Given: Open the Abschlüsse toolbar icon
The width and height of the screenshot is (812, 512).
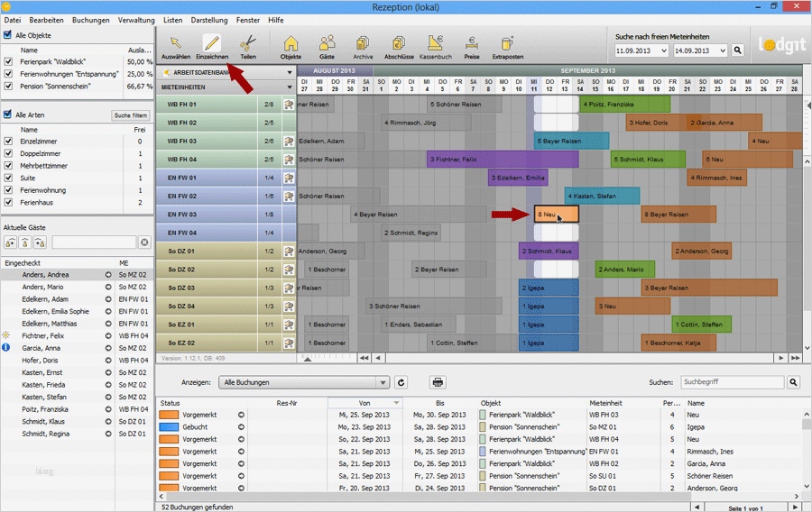Looking at the screenshot, I should point(399,47).
